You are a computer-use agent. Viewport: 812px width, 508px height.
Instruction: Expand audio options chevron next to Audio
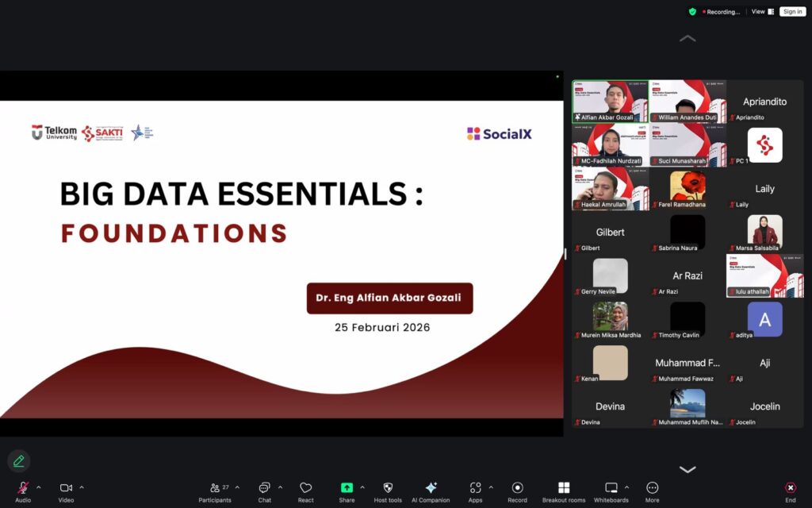point(38,487)
